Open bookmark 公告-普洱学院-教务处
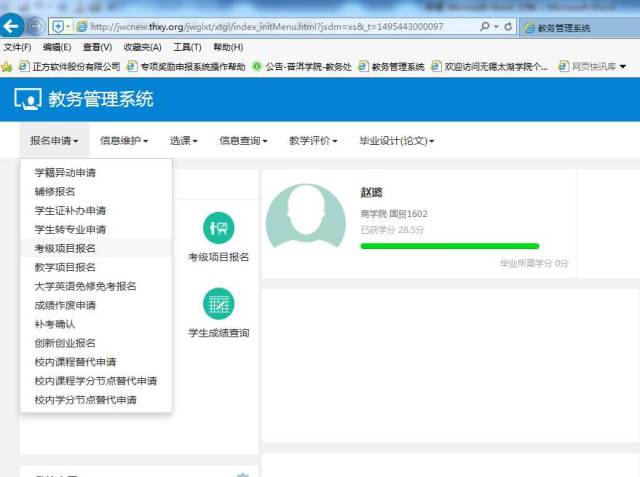The image size is (640, 477). coord(302,67)
